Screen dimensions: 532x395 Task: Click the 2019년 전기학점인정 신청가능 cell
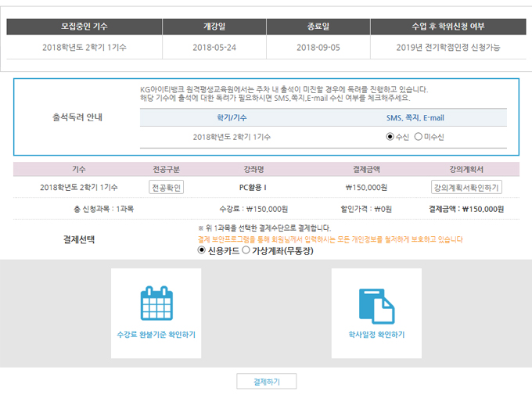tap(448, 48)
